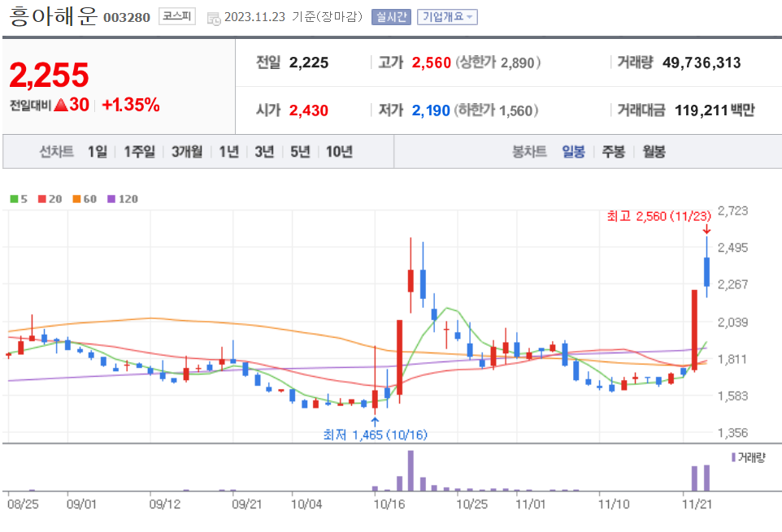Click the current price 2,255
This screenshot has width=782, height=532.
(x=49, y=76)
